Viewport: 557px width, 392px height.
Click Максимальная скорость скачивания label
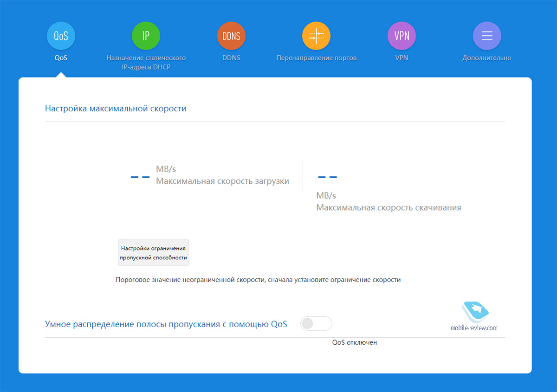coord(389,207)
